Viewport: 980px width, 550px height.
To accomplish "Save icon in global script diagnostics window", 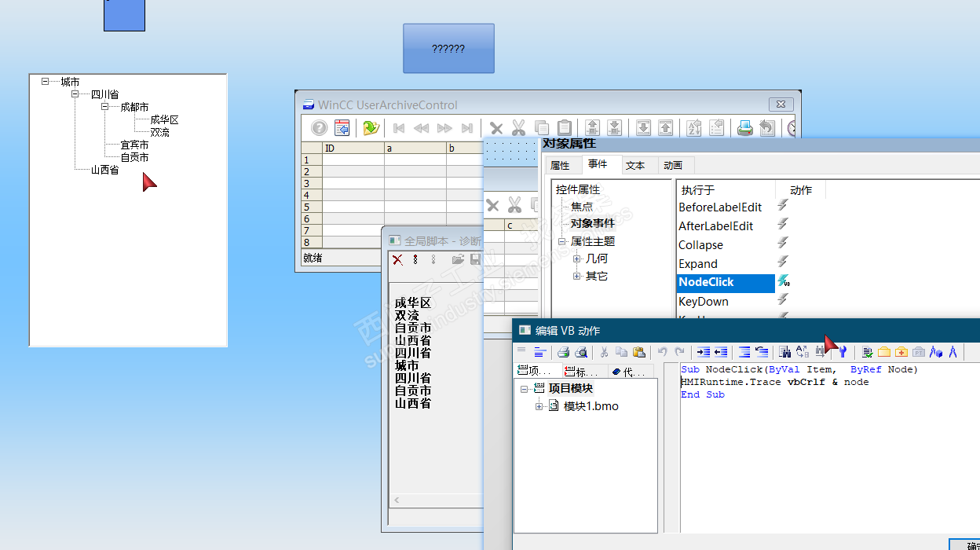I will 475,259.
